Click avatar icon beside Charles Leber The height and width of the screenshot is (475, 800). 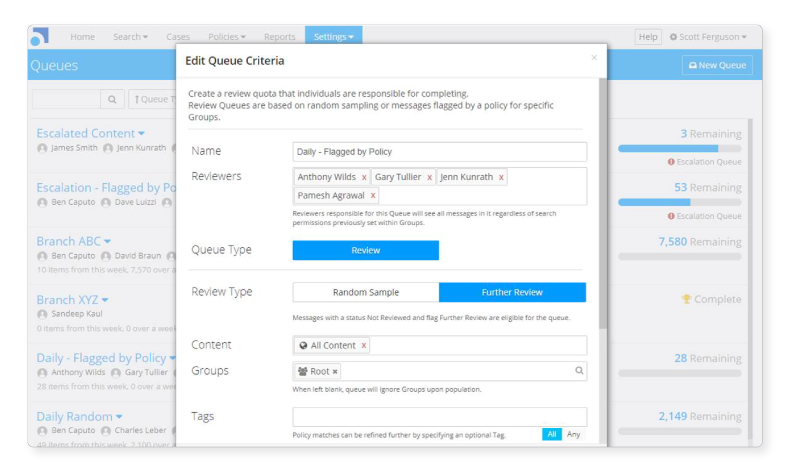[x=106, y=431]
